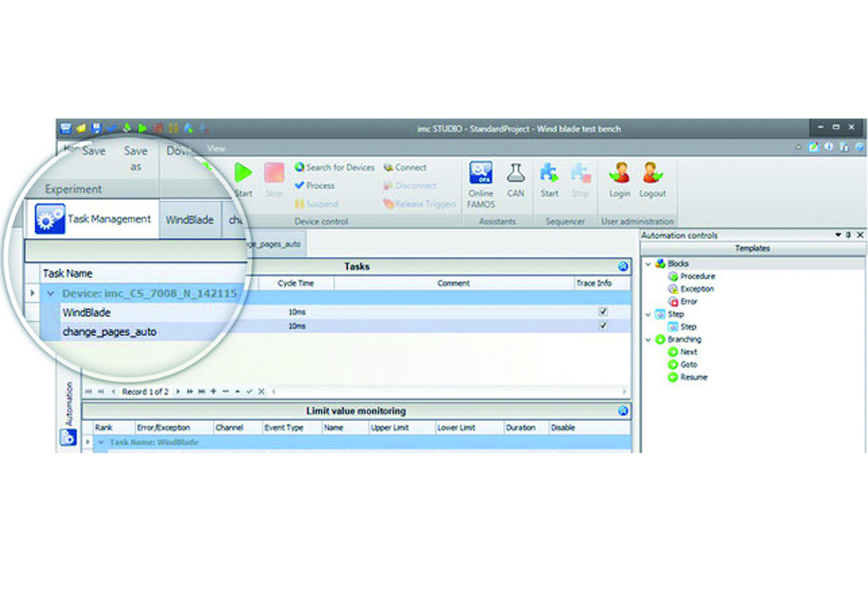Open Automation controls panel dropdown arrow
868x610 pixels.
coord(838,235)
